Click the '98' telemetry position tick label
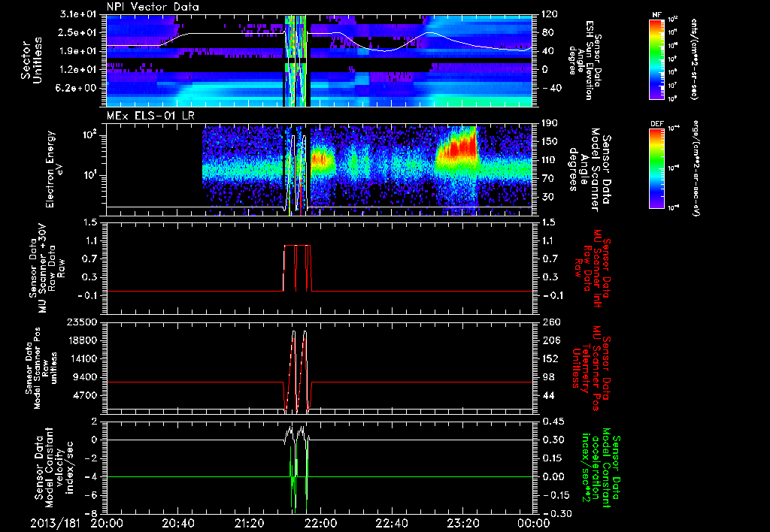Screen dimensions: 770x532 tap(547, 377)
